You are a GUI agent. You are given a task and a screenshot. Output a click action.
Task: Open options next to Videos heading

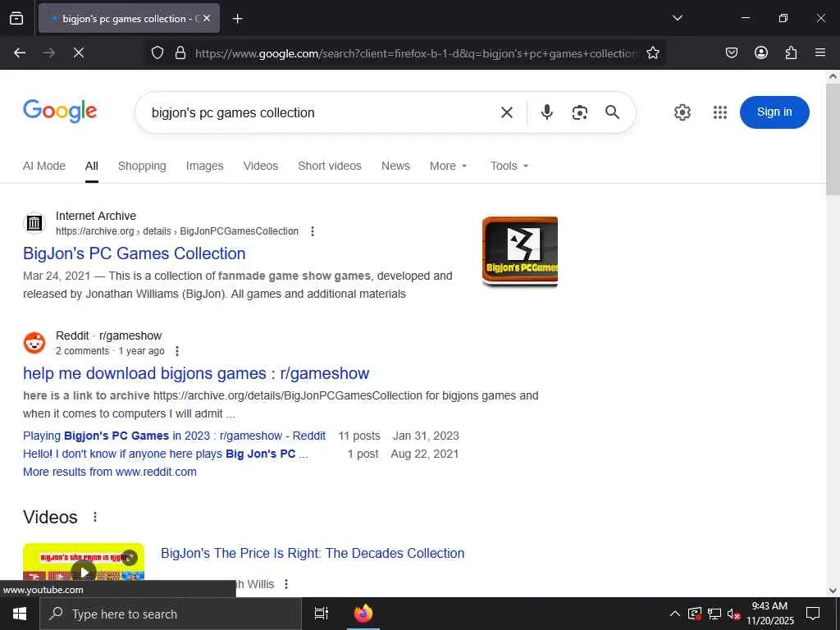(95, 517)
